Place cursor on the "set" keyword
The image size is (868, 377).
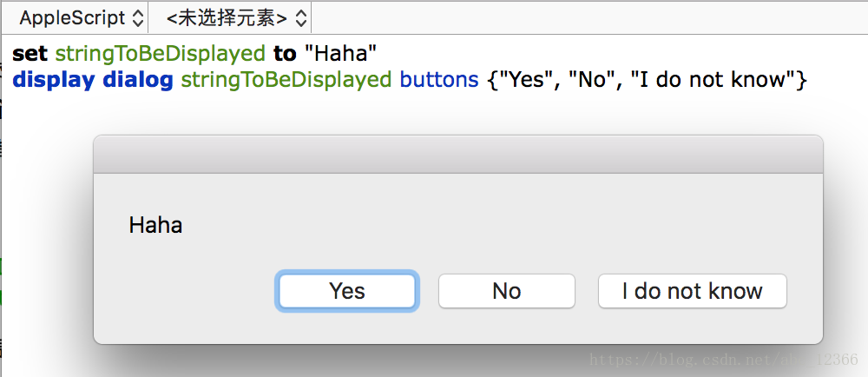click(x=30, y=54)
